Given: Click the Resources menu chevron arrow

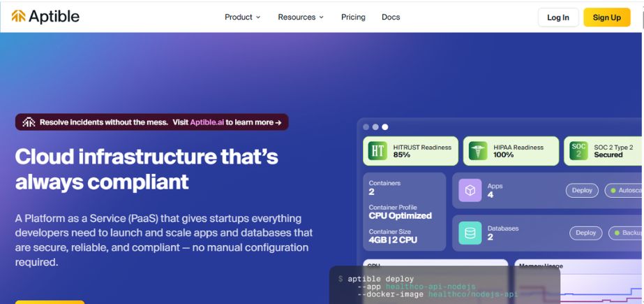Looking at the screenshot, I should tap(321, 17).
